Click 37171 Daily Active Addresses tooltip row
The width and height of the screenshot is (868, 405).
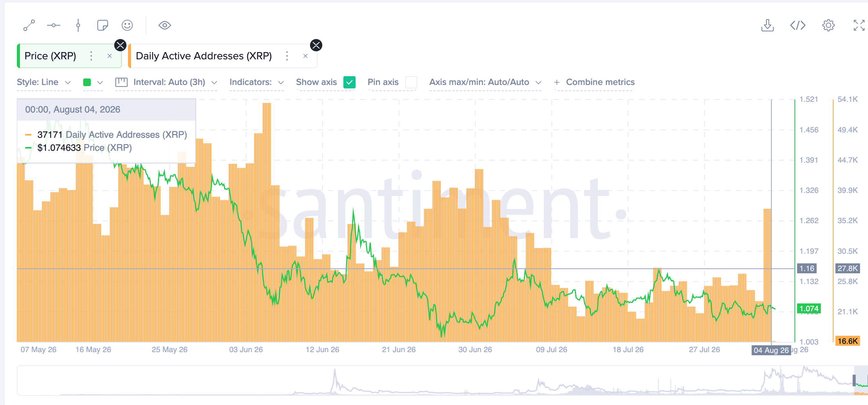point(106,135)
